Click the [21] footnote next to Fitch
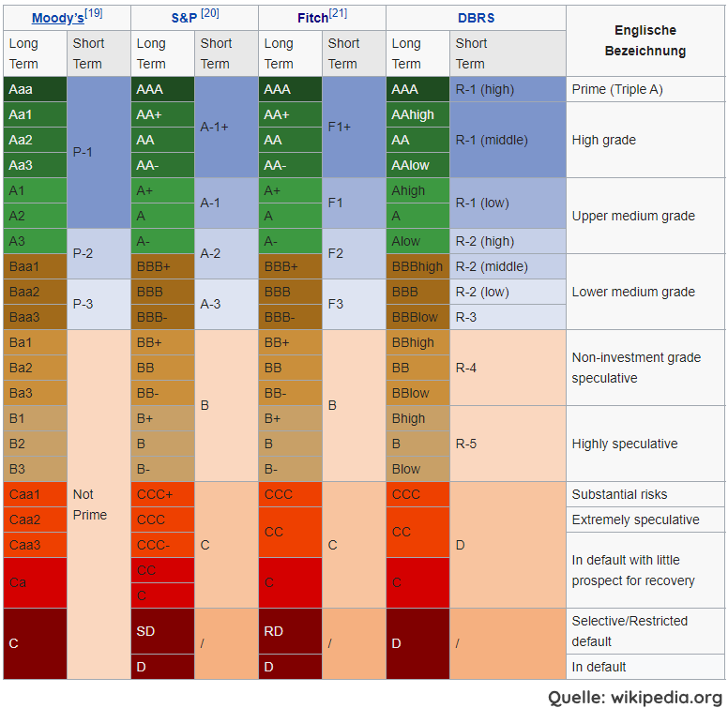 click(338, 13)
